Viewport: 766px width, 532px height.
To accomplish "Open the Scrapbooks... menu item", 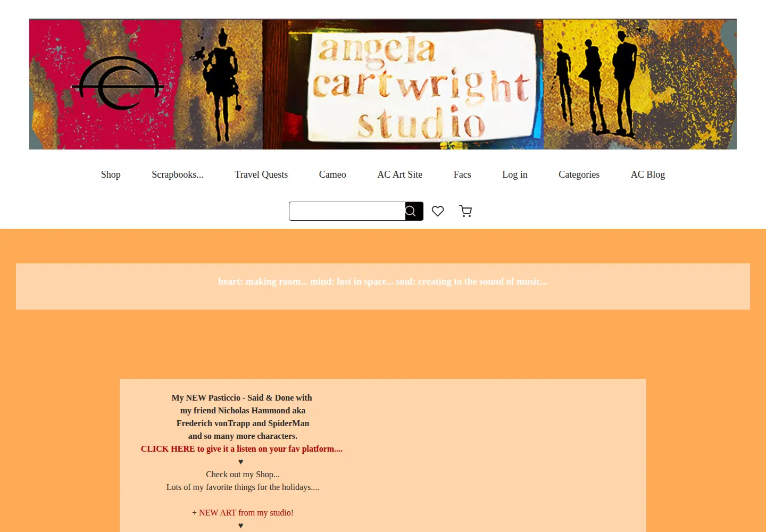I will [x=178, y=174].
